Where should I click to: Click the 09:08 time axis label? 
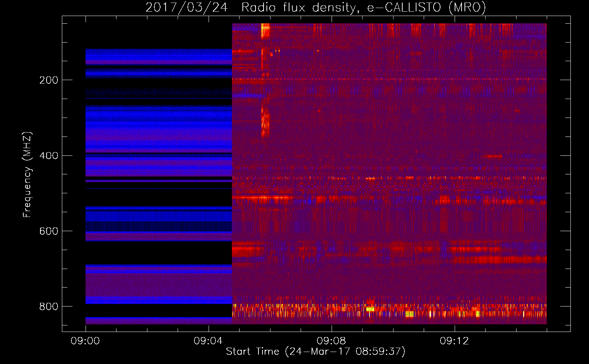pos(331,341)
